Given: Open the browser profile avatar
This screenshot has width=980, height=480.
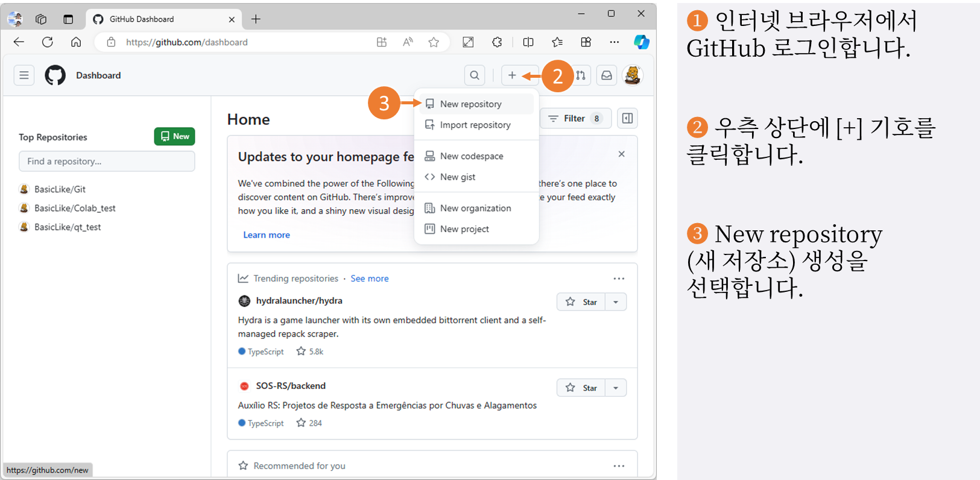Looking at the screenshot, I should click(15, 19).
